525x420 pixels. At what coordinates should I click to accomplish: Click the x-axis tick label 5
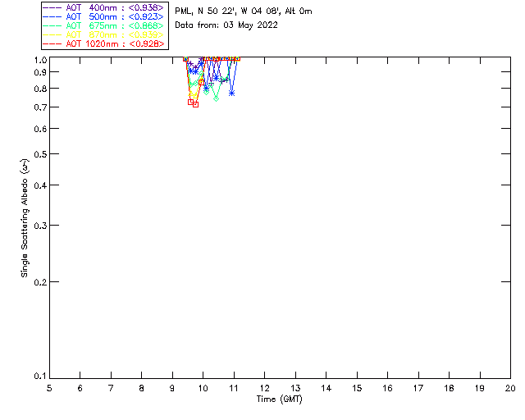[x=49, y=388]
